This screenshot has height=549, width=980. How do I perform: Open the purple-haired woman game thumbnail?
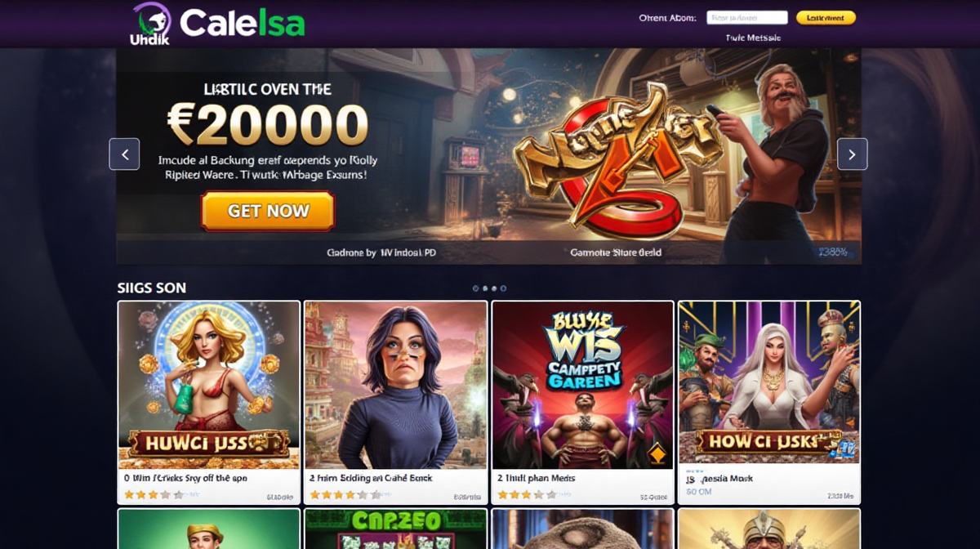tap(396, 385)
